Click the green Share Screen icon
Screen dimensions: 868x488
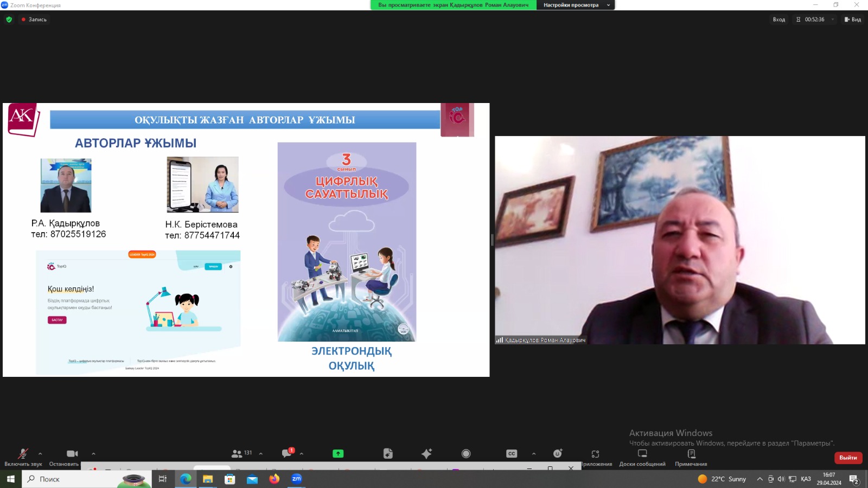(338, 454)
